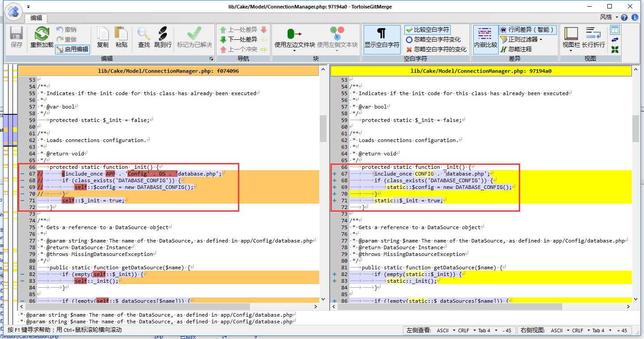This screenshot has height=339, width=644.
Task: Select Ignore whitespace changes (忽略空白字符变化) option
Action: click(433, 39)
